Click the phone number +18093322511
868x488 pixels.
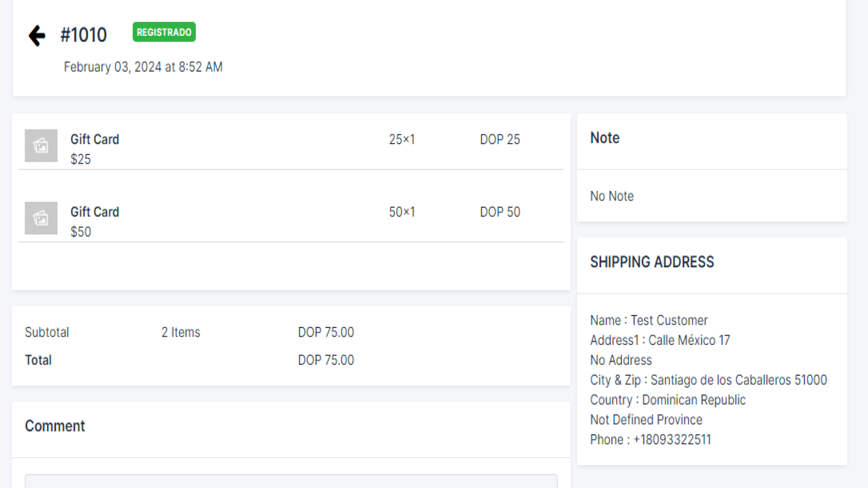click(672, 439)
